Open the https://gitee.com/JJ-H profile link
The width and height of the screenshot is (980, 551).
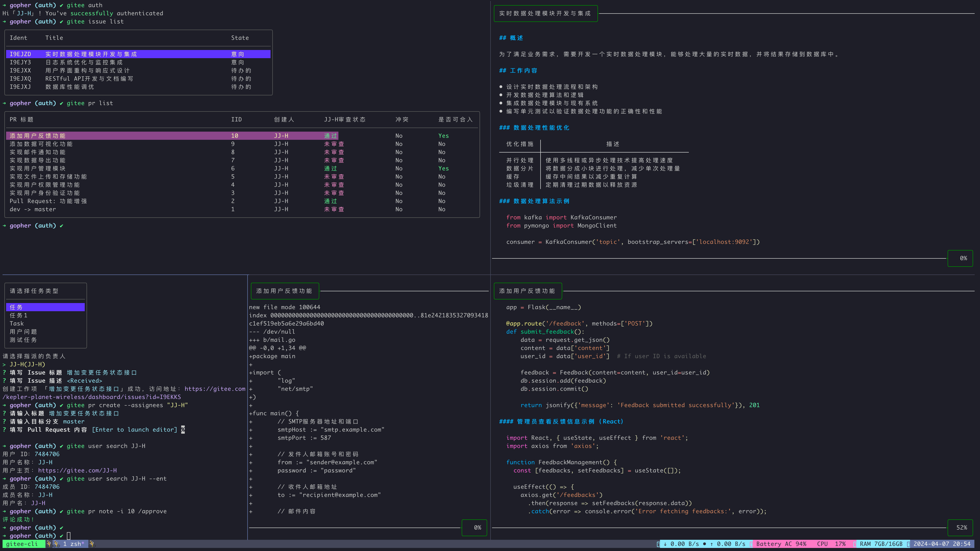tap(77, 470)
